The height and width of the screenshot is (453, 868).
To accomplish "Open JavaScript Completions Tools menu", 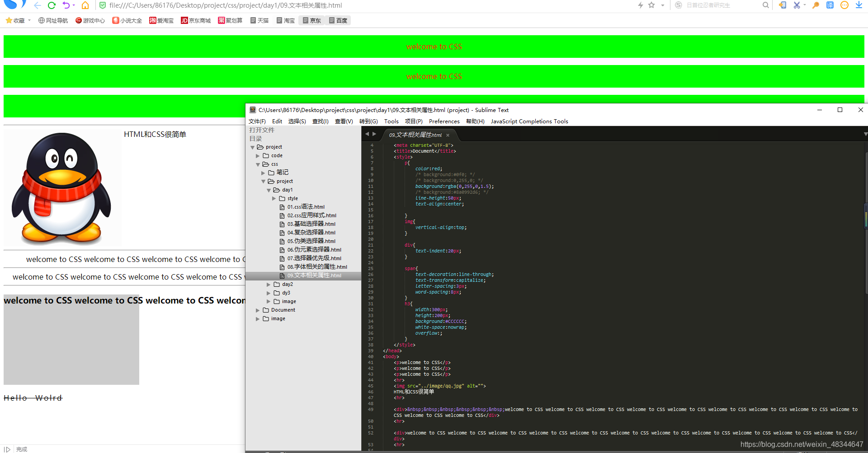I will click(529, 121).
